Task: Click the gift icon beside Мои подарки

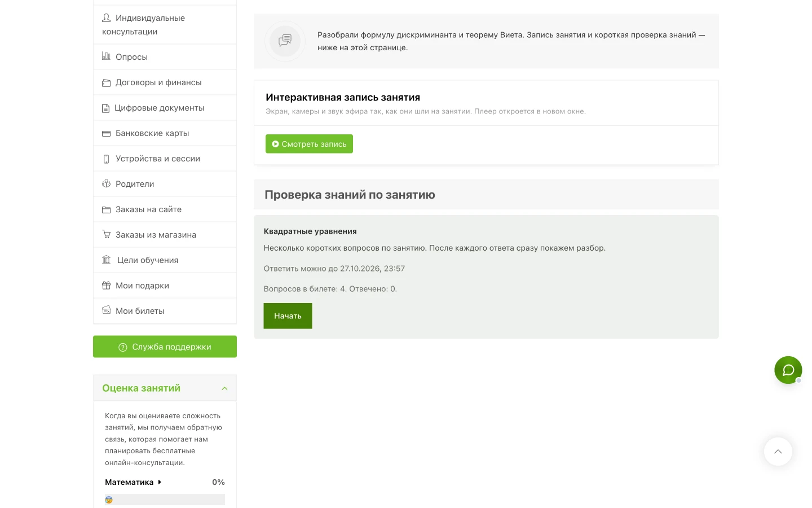Action: 106,285
